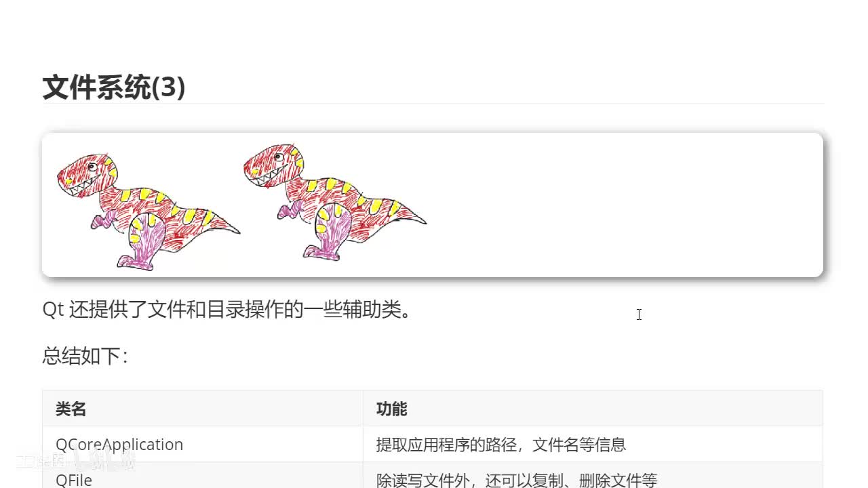This screenshot has width=868, height=488.
Task: Click the sentence starting with Qt 还提供了
Action: click(226, 310)
